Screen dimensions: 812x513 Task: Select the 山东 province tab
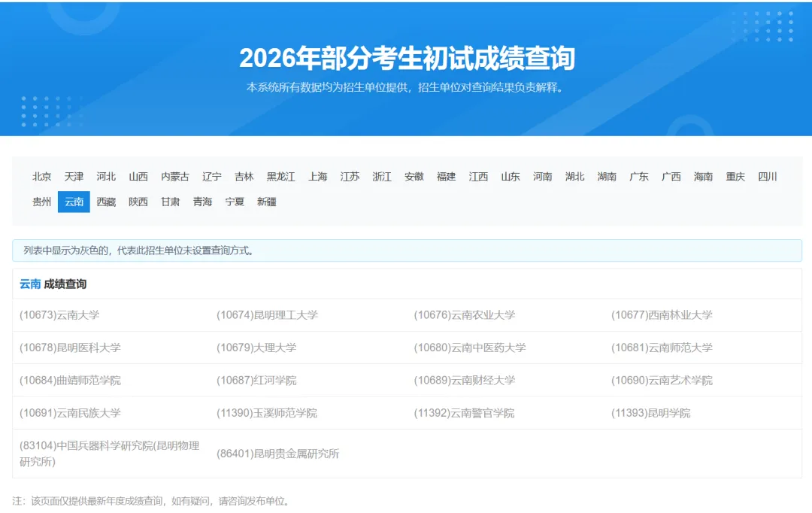[510, 177]
